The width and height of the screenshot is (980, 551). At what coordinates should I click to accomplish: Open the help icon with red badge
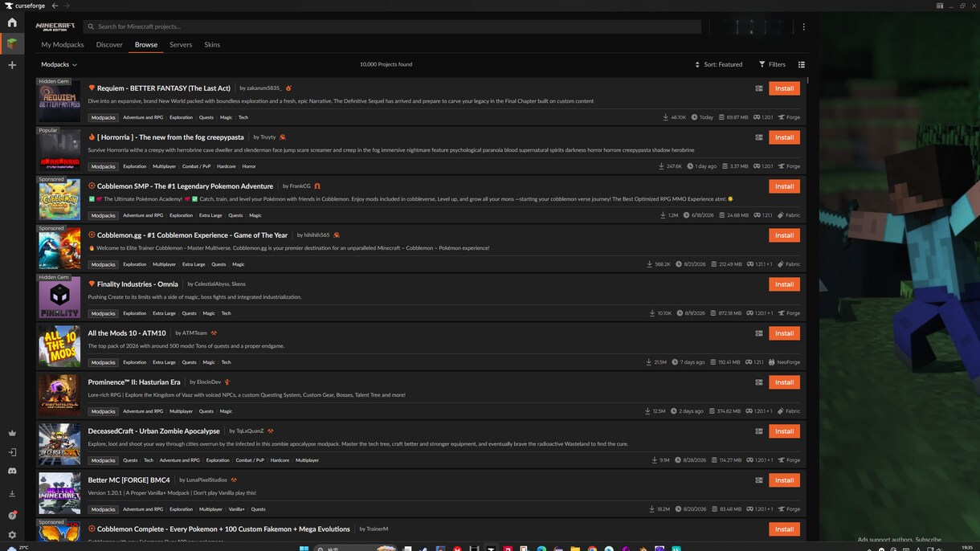point(12,515)
